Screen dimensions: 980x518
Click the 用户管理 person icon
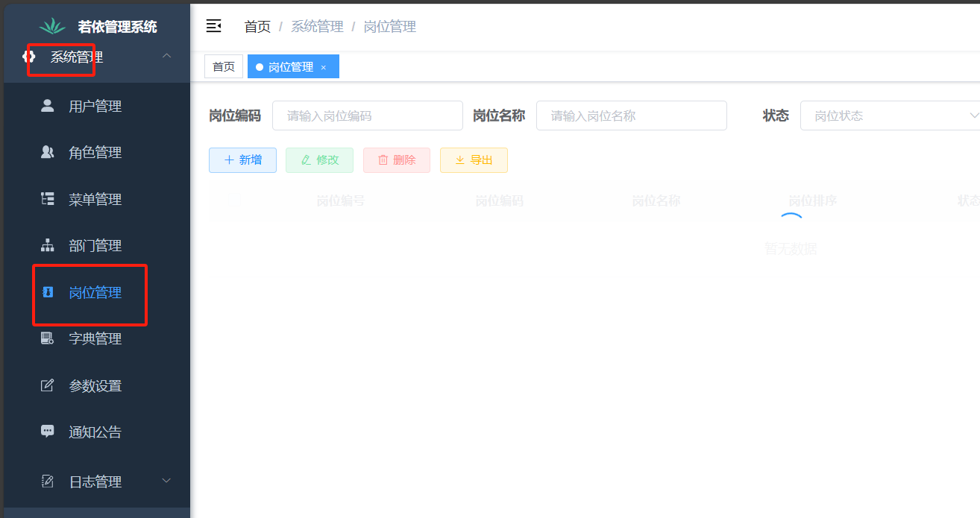47,106
